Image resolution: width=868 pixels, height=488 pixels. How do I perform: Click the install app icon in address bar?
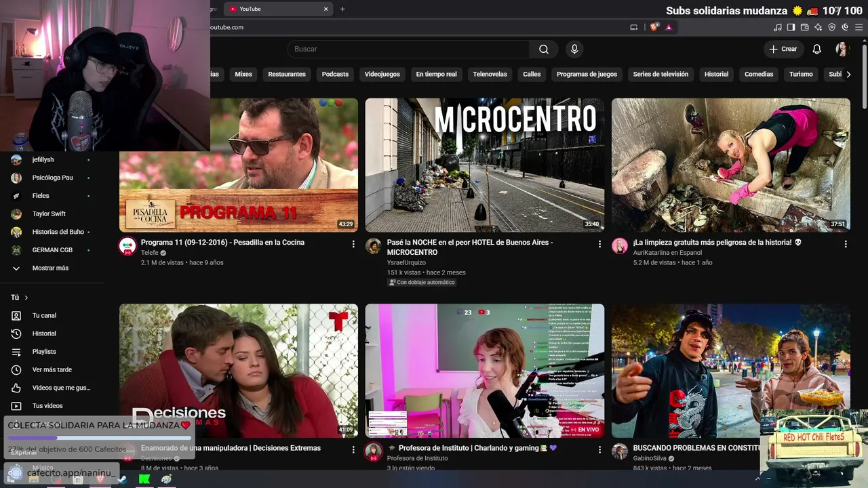point(634,27)
